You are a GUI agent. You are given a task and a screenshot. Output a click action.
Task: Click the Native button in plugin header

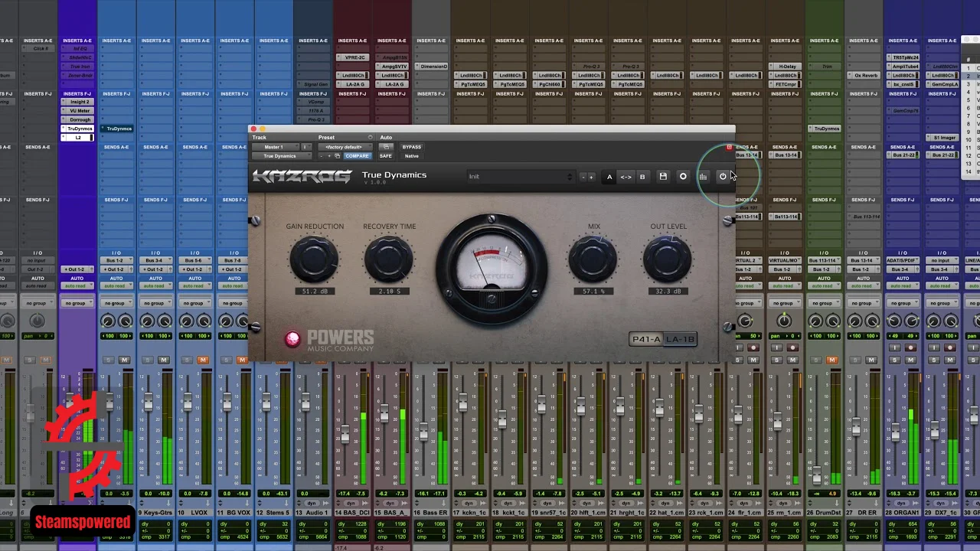pyautogui.click(x=412, y=156)
